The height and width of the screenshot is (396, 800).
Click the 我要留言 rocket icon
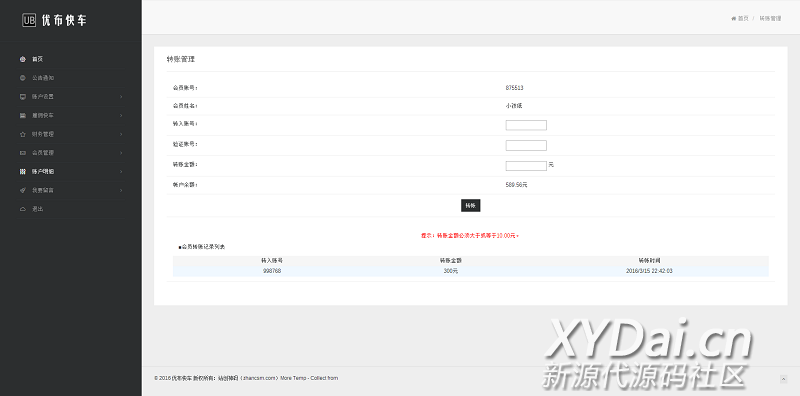pos(22,190)
